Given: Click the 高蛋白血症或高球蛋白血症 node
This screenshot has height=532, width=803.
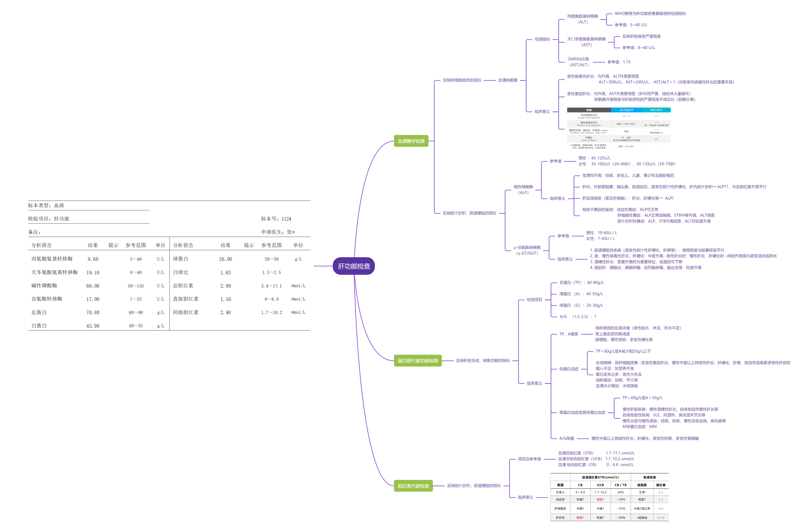Looking at the screenshot, I should 582,413.
